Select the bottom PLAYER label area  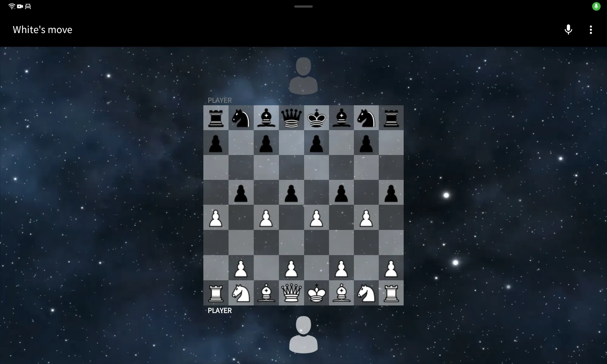[220, 310]
